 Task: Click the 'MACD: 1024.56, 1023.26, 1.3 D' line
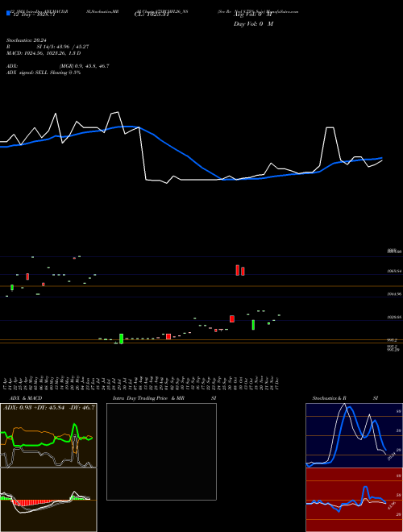click(44, 53)
